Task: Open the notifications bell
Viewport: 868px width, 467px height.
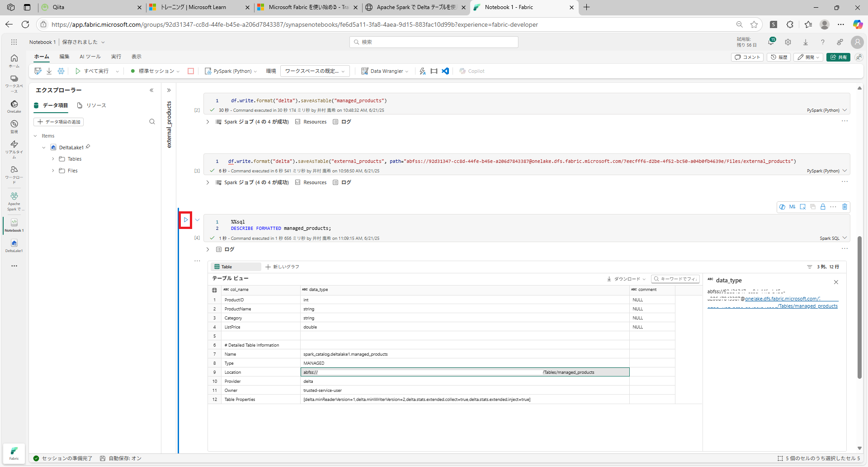Action: click(771, 42)
